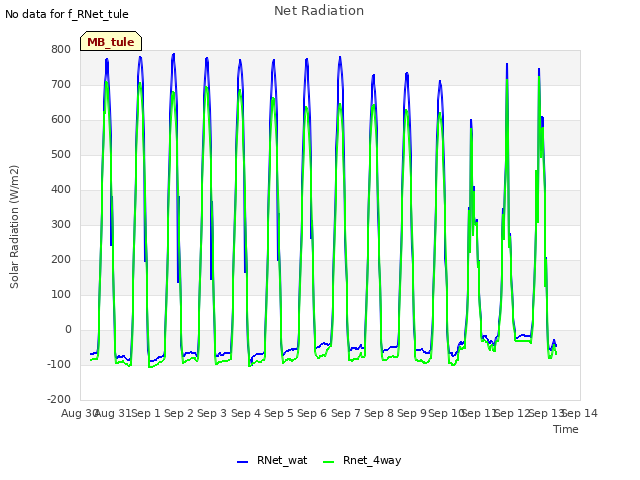Click the -200 y-axis tick label
This screenshot has height=480, width=640.
59,400
